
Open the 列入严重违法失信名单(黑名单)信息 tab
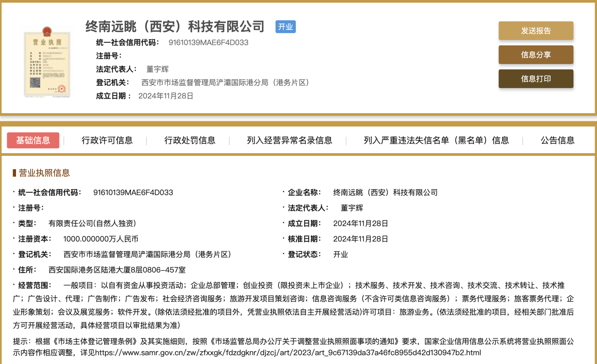[x=436, y=140]
